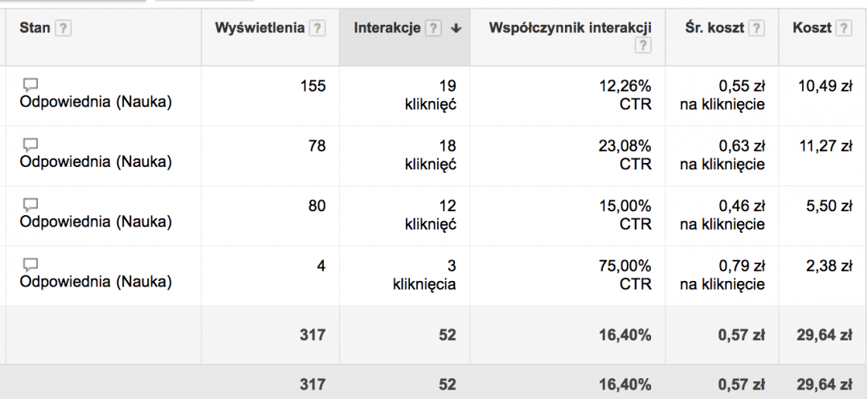Image resolution: width=868 pixels, height=399 pixels.
Task: Sort by Współczynnik interakcji header text
Action: click(570, 28)
